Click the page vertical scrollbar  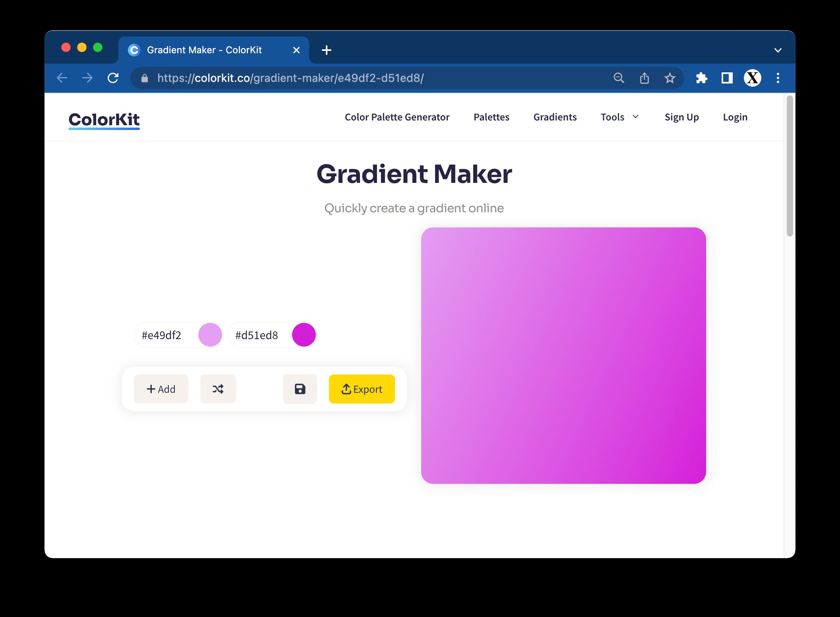[790, 166]
